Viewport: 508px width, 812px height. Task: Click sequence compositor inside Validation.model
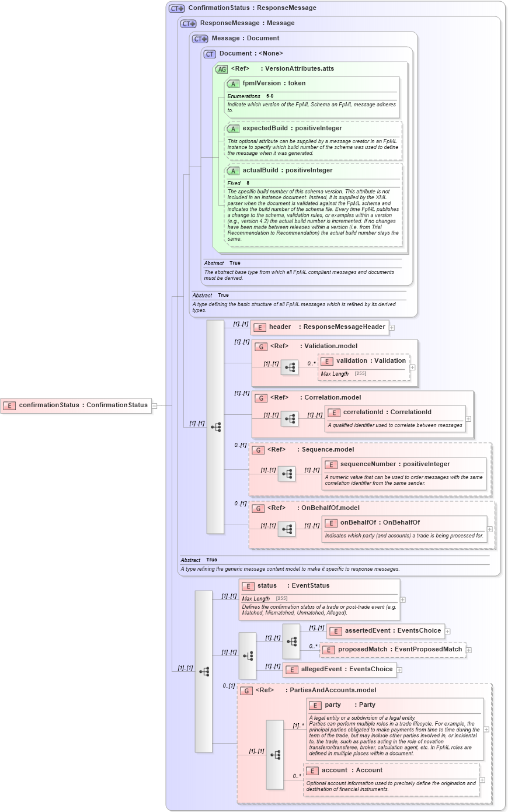pos(290,367)
